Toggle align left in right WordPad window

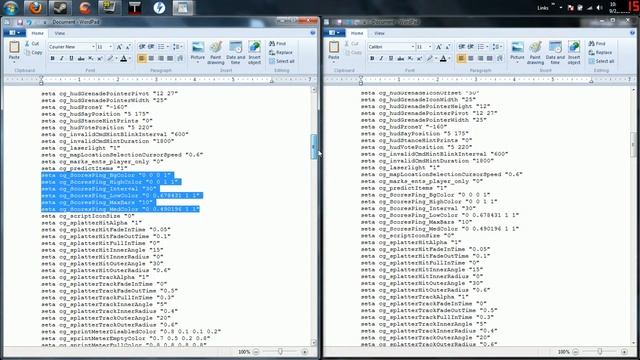tap(461, 59)
